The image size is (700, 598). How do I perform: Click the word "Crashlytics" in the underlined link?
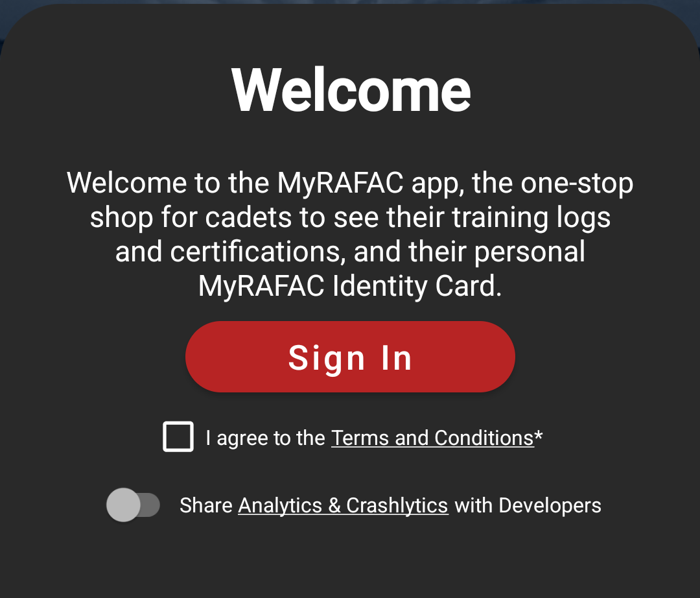tap(397, 506)
